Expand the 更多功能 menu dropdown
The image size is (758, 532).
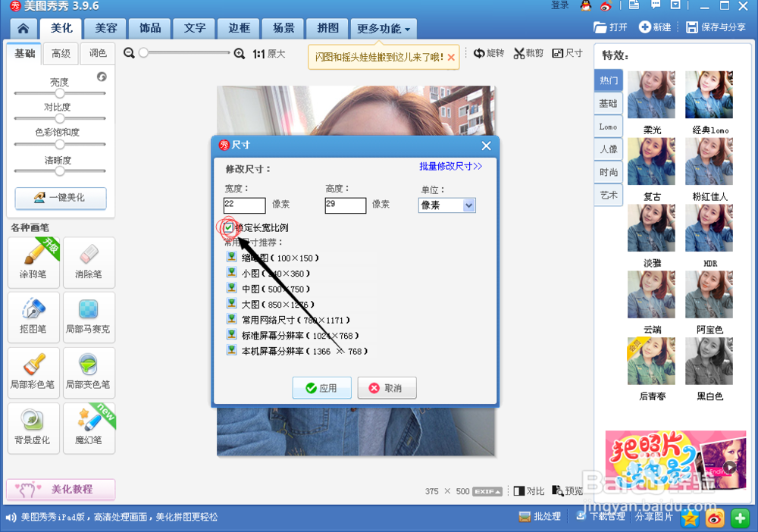(x=381, y=28)
